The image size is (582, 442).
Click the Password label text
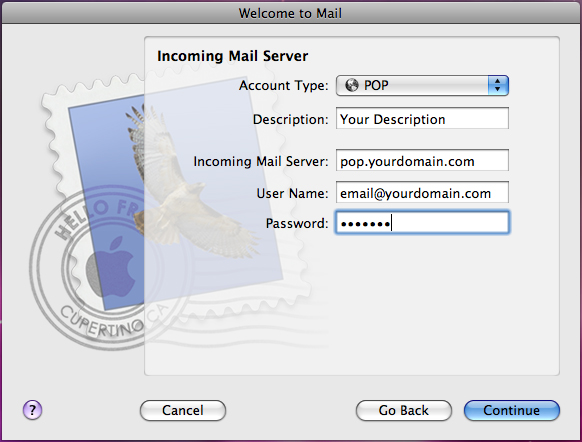(297, 223)
